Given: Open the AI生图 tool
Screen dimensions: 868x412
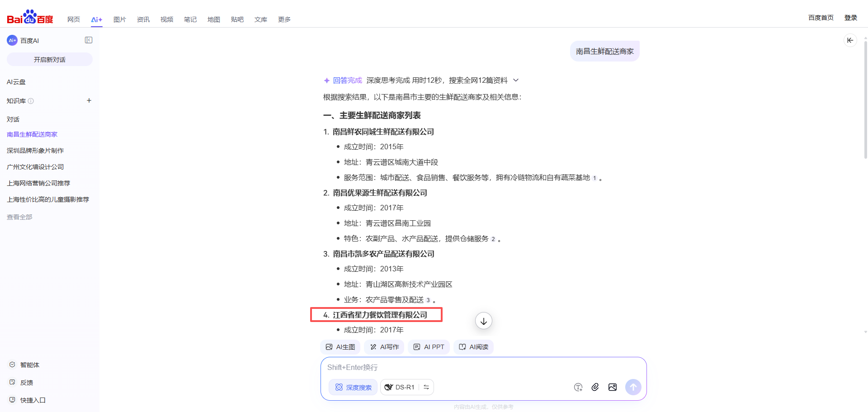Looking at the screenshot, I should pos(340,347).
